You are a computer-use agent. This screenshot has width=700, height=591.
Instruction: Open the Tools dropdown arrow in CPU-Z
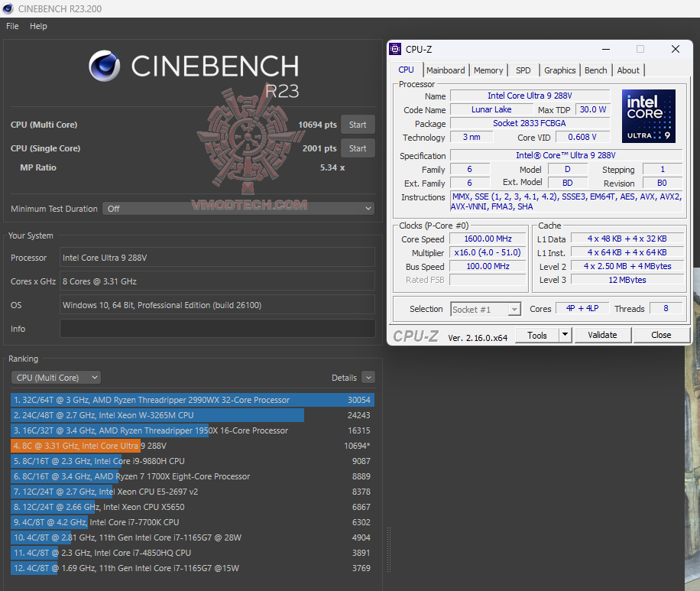[x=563, y=335]
